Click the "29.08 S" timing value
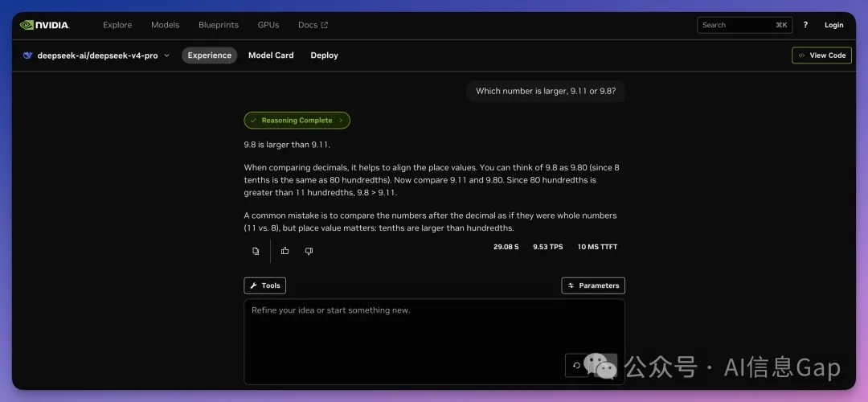 506,247
